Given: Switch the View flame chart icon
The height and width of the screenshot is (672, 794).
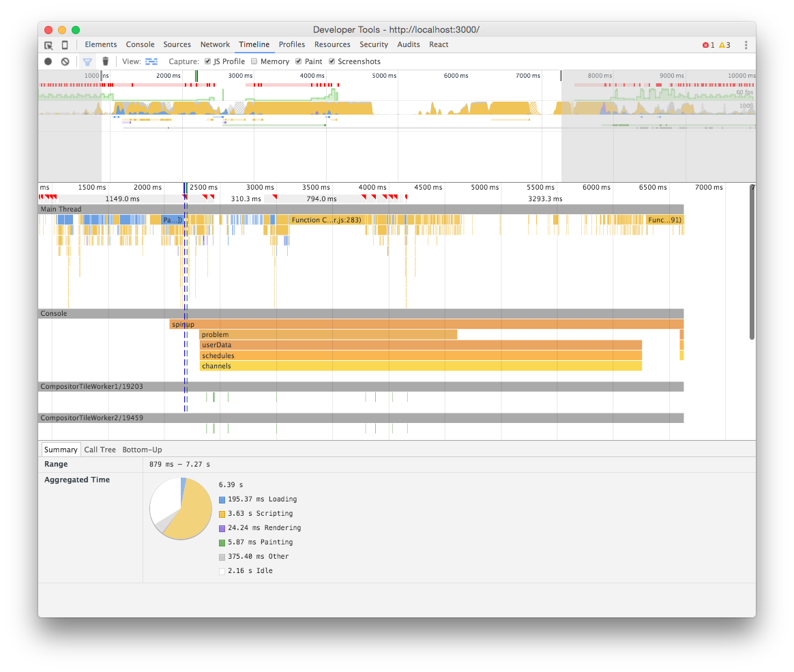Looking at the screenshot, I should 151,61.
